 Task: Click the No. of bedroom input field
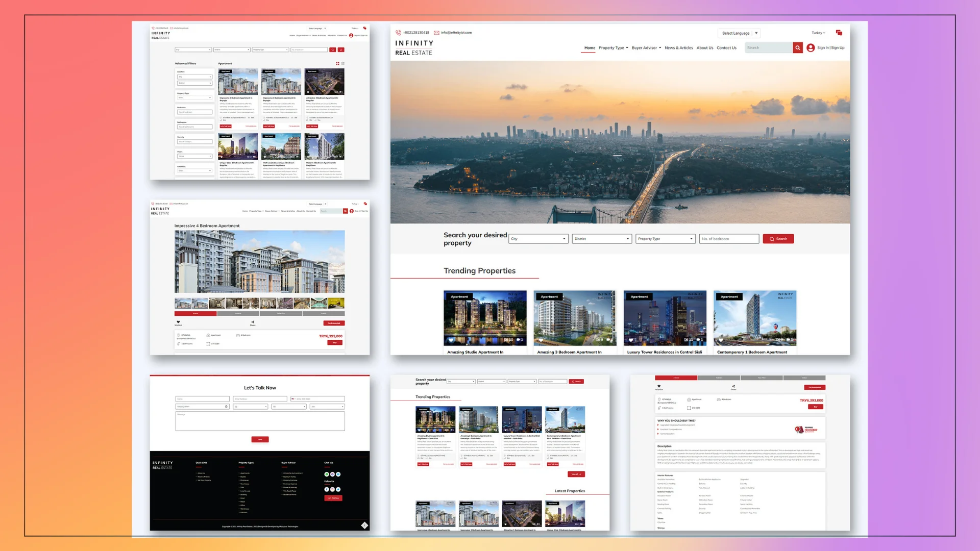pyautogui.click(x=728, y=239)
